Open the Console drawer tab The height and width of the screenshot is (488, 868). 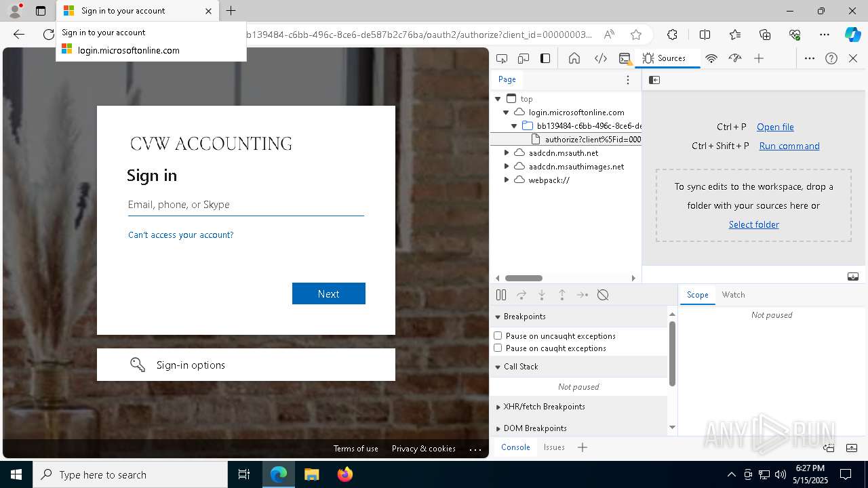[x=515, y=447]
